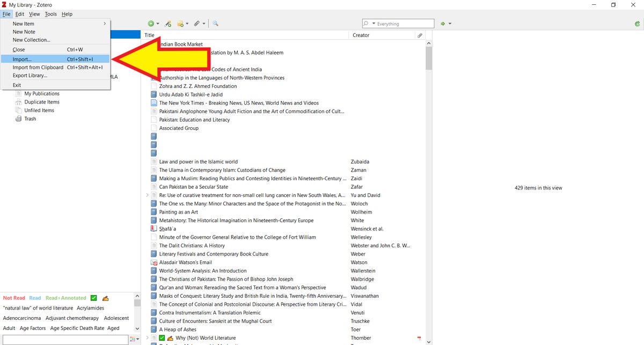
Task: Click the Duplicate Items icon
Action: [19, 102]
